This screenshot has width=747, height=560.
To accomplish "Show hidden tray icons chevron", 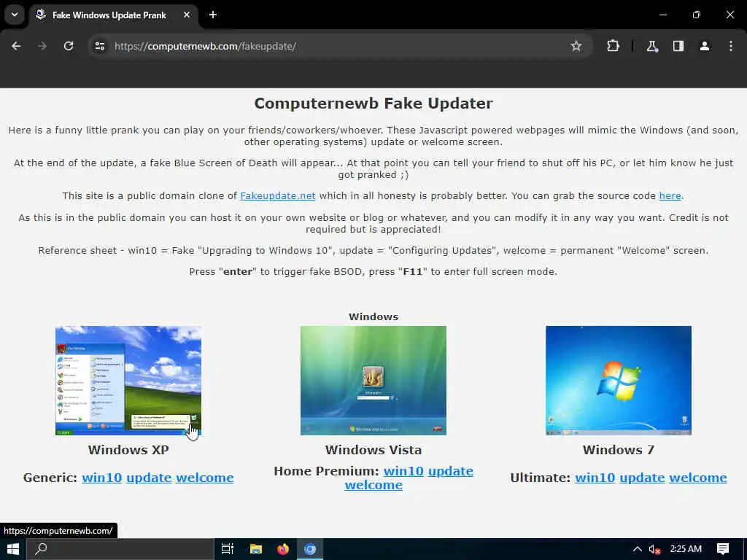I will [637, 549].
